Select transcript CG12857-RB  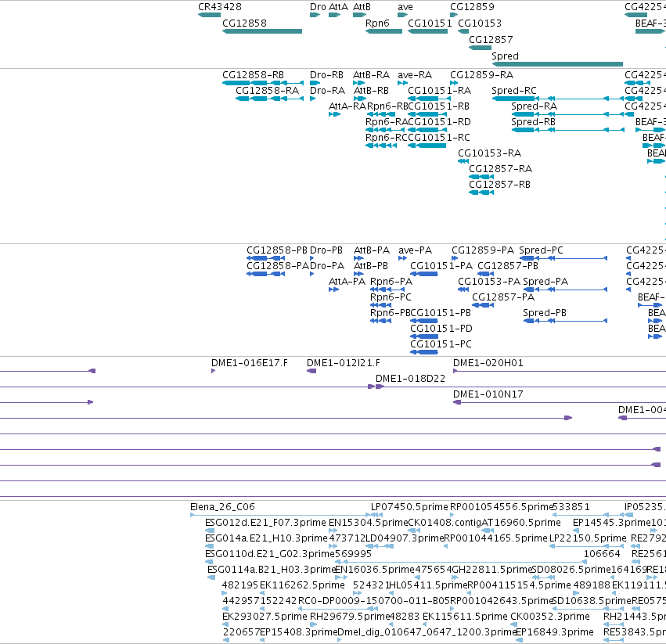tap(499, 185)
